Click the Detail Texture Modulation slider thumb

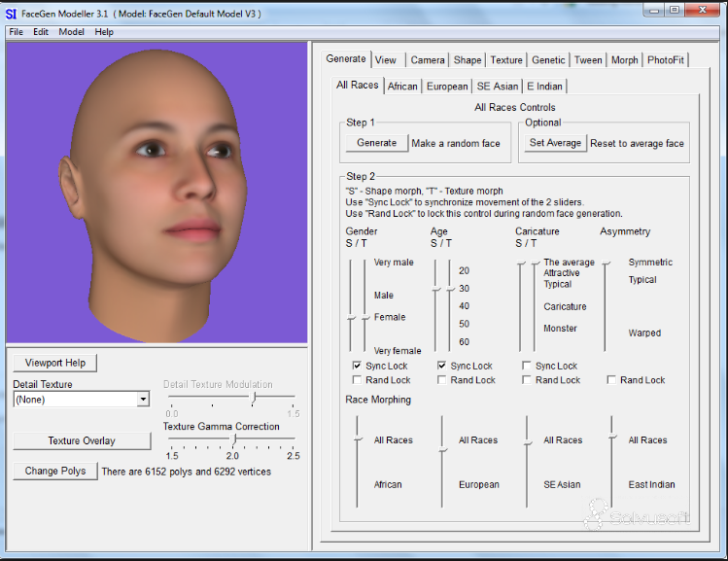(x=254, y=398)
